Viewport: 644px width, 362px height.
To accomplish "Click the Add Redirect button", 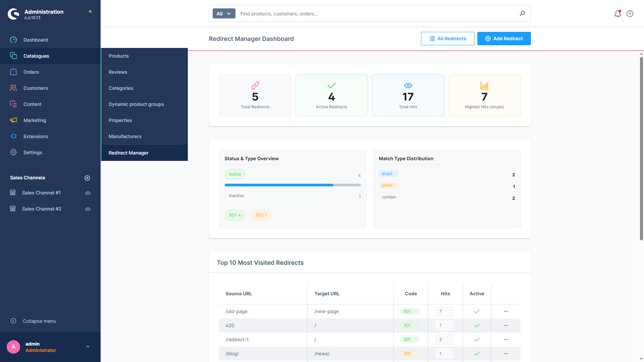I will (504, 39).
